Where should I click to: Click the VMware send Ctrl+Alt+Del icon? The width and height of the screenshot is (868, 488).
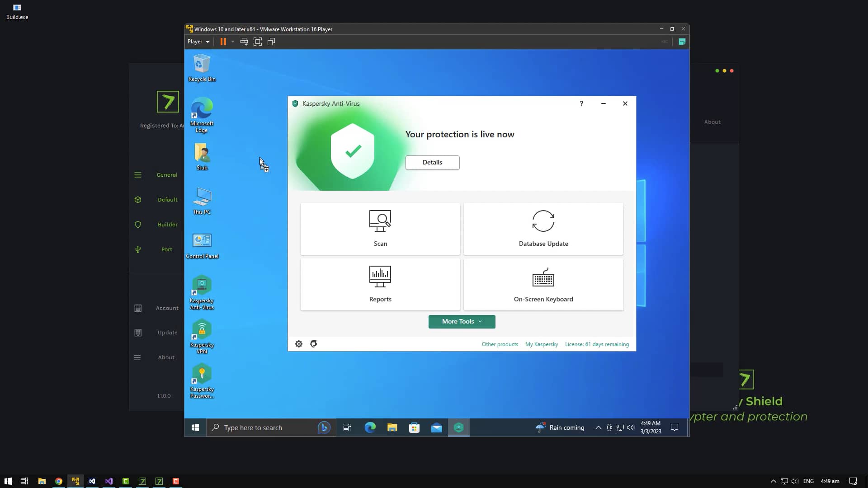click(244, 41)
